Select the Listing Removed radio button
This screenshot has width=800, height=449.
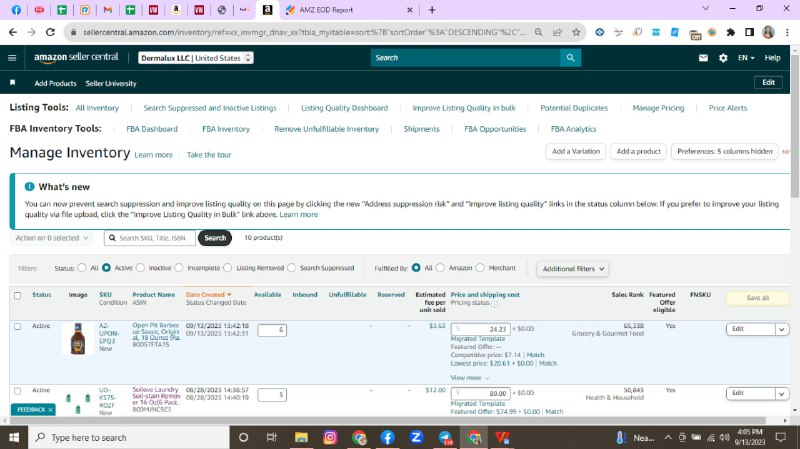228,268
